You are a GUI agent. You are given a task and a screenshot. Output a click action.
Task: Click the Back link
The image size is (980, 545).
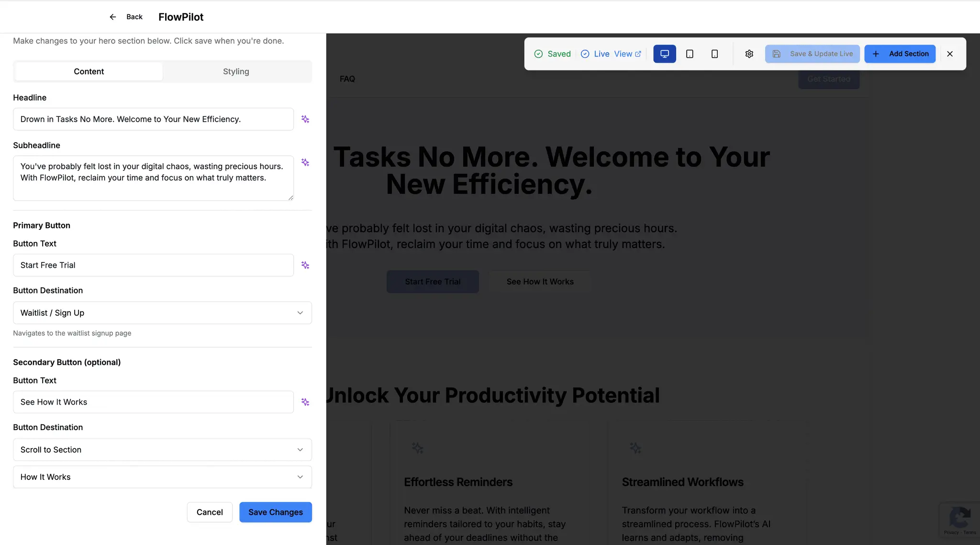134,17
